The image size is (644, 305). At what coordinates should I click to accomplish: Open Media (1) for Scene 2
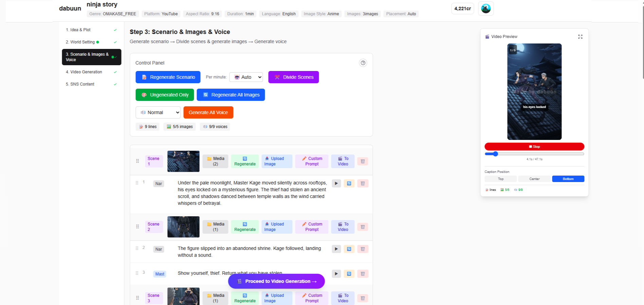[215, 227]
